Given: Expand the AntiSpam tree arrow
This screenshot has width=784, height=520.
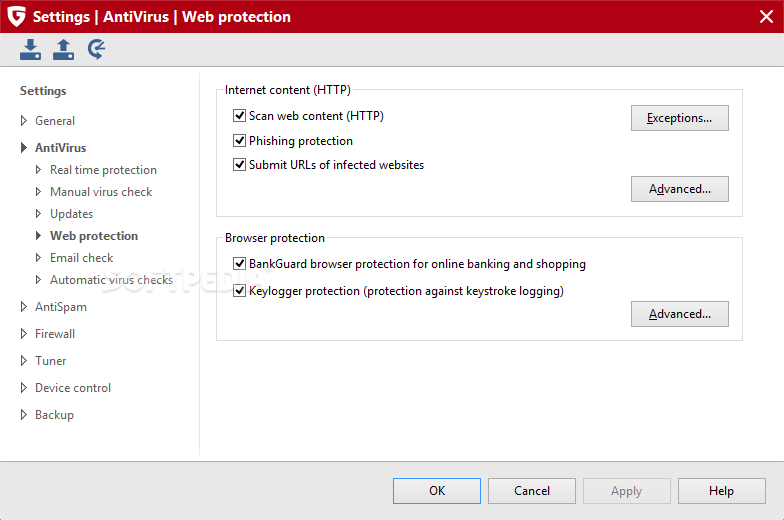Looking at the screenshot, I should point(24,306).
